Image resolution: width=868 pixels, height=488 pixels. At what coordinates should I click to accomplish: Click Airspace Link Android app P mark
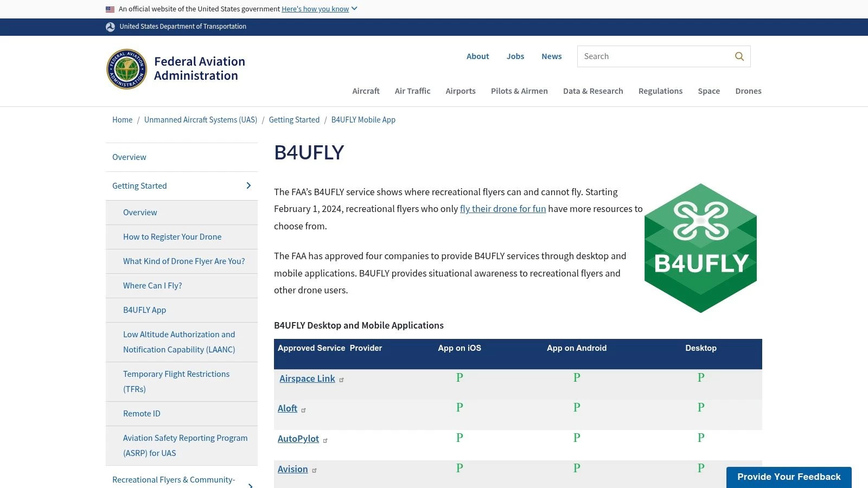point(577,377)
